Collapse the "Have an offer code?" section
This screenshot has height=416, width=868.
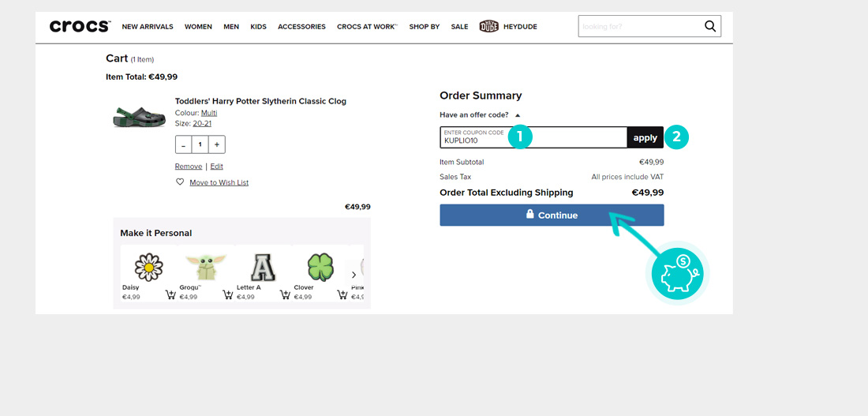tap(518, 115)
